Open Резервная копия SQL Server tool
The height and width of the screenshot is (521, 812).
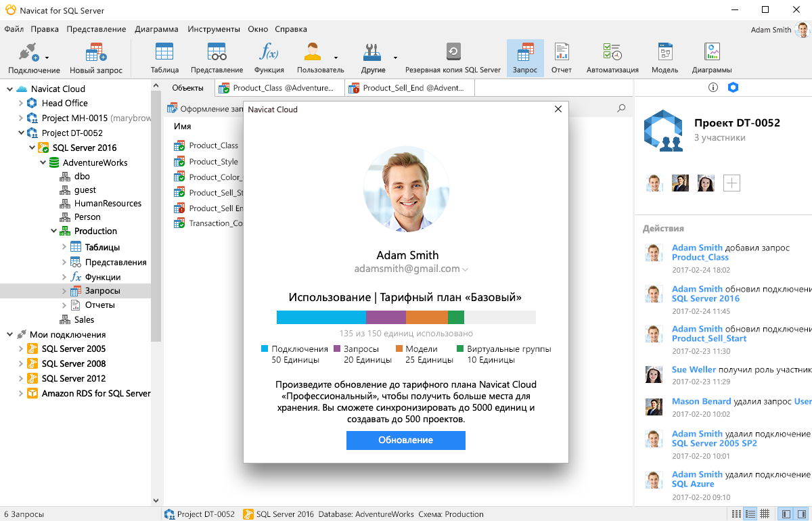[453, 58]
